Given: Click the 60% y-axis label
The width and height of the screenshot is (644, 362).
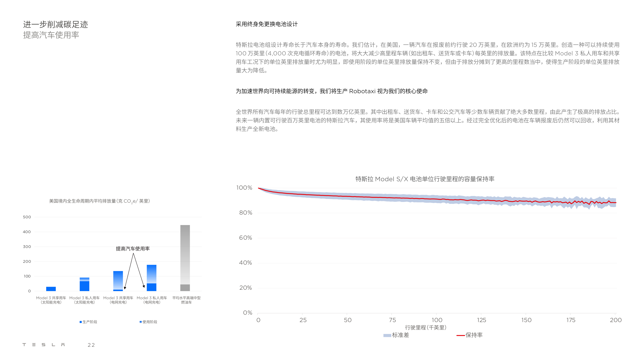Looking at the screenshot, I should point(246,238).
